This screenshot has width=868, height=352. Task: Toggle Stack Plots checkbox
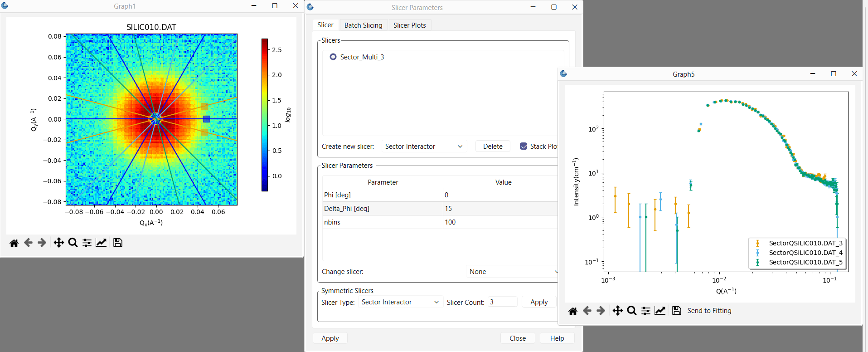pyautogui.click(x=524, y=146)
